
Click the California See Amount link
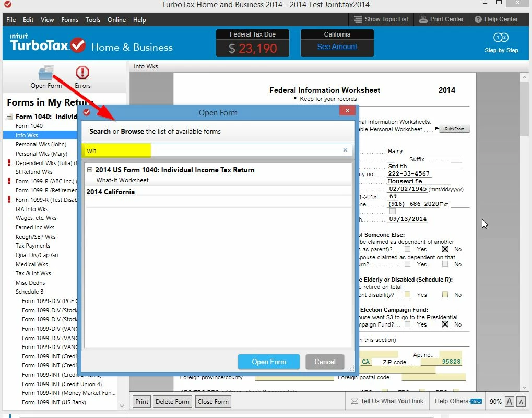point(337,47)
